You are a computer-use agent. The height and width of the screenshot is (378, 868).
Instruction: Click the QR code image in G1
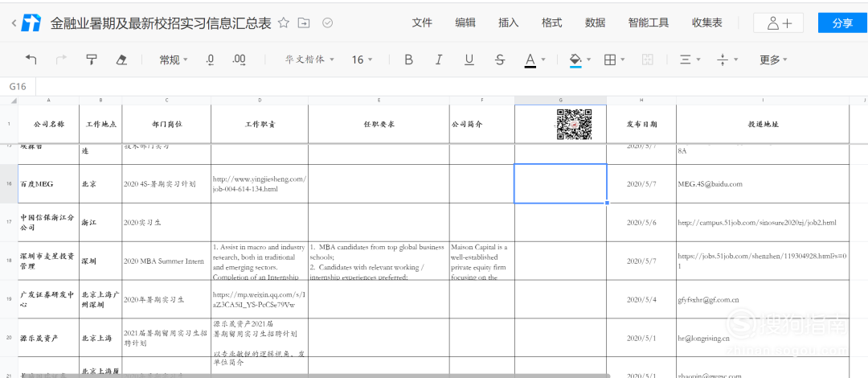(x=574, y=124)
